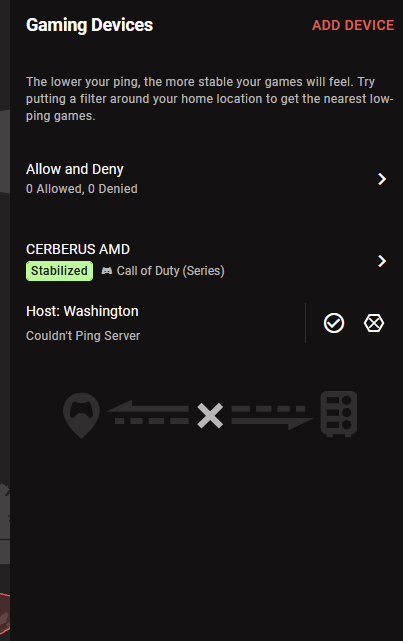
Task: Click the gamepad icon beside Call of Duty
Action: point(107,271)
